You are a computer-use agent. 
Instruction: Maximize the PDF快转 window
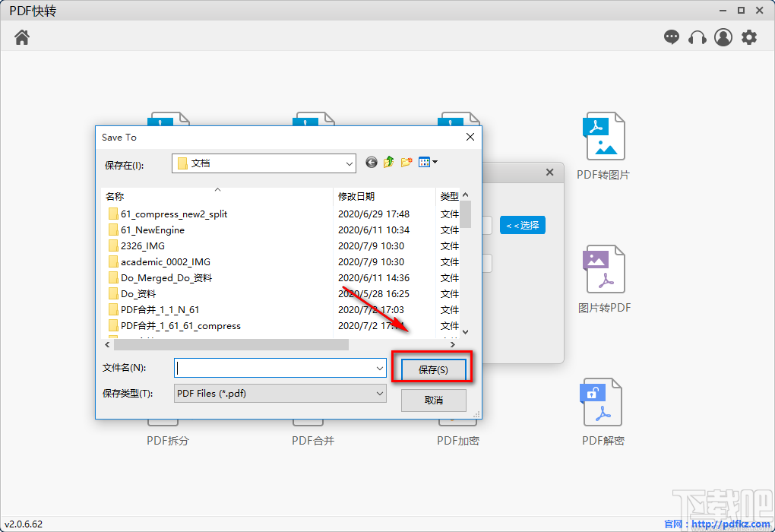click(x=741, y=11)
